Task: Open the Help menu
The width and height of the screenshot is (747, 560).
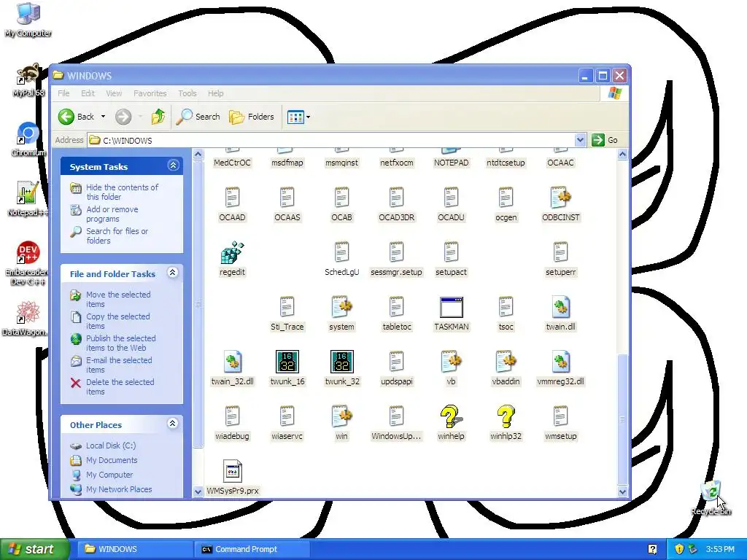Action: pyautogui.click(x=215, y=93)
